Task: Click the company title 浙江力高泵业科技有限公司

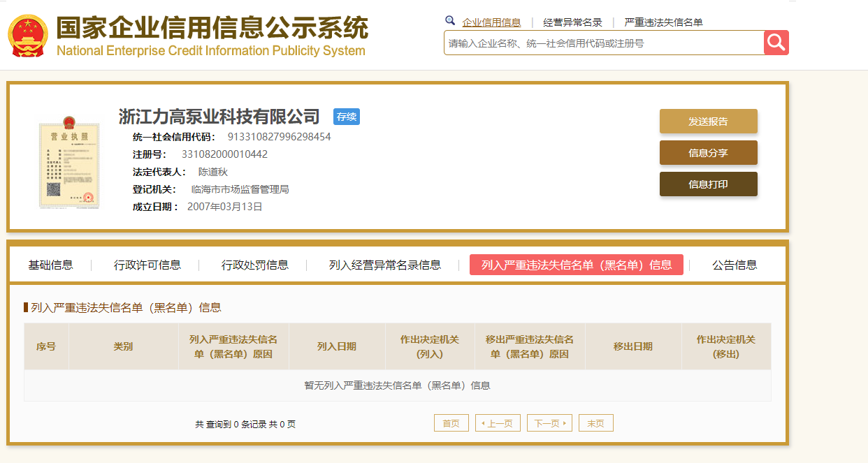Action: tap(219, 117)
